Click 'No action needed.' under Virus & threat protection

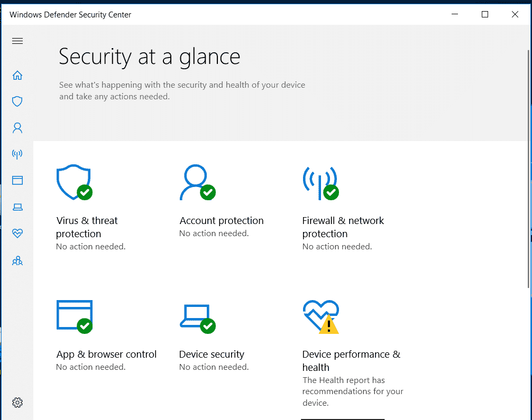tap(90, 247)
